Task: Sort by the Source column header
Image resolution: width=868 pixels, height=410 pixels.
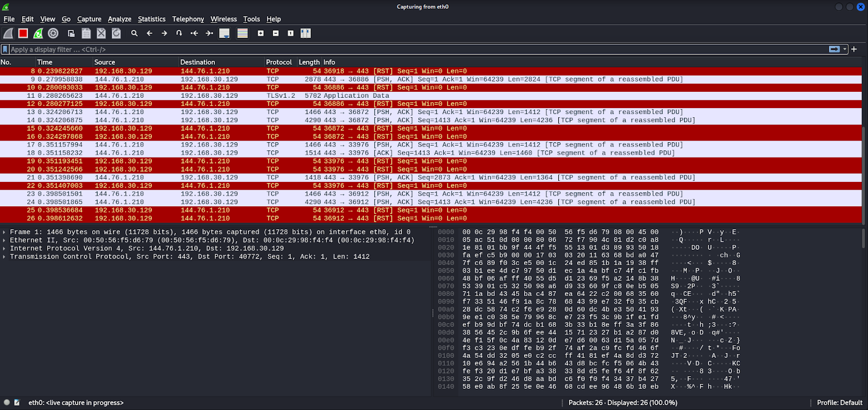Action: click(x=136, y=62)
